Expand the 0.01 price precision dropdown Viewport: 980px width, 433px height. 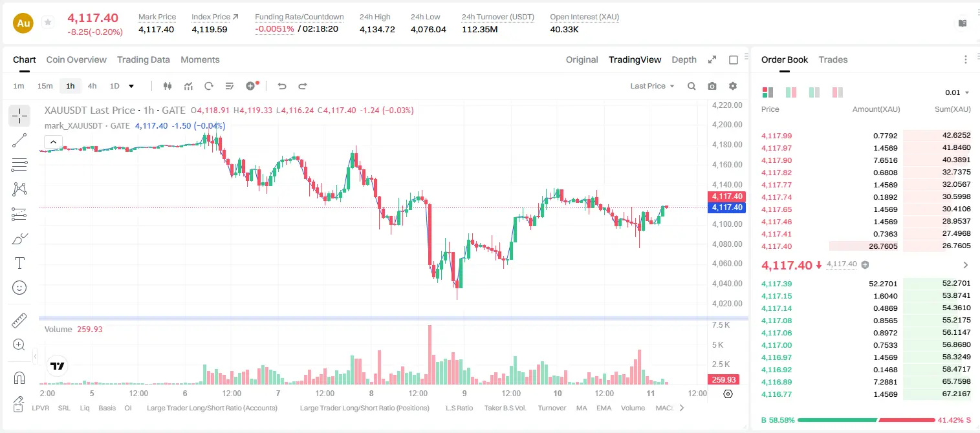point(957,92)
